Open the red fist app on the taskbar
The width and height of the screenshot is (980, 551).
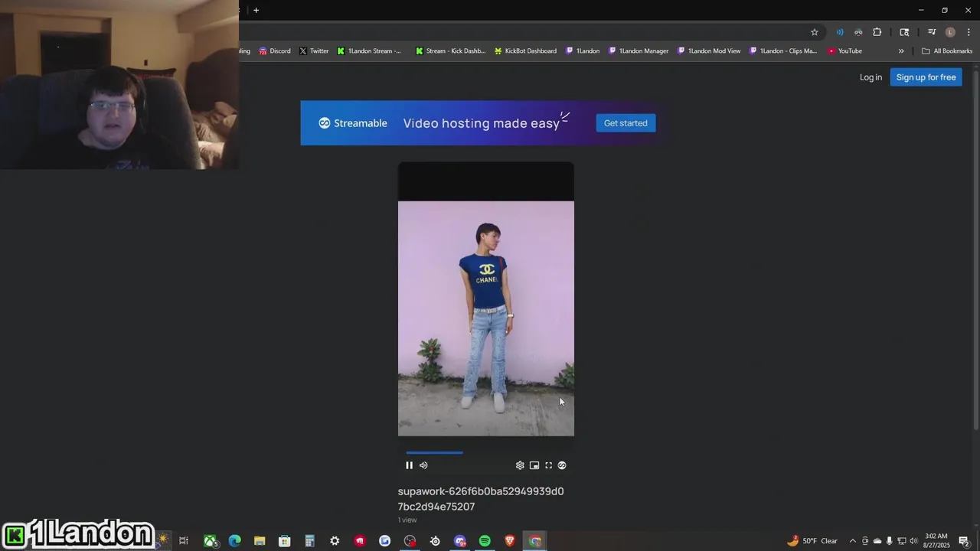(x=360, y=541)
